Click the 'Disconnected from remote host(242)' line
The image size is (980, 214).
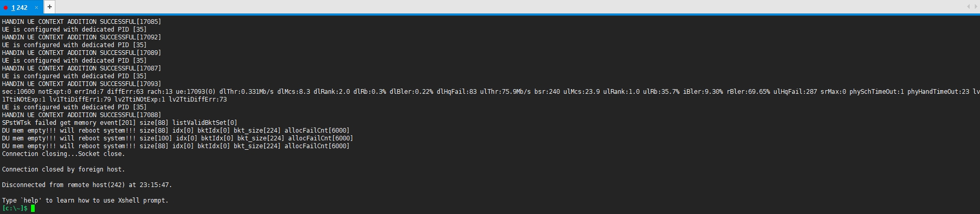87,185
